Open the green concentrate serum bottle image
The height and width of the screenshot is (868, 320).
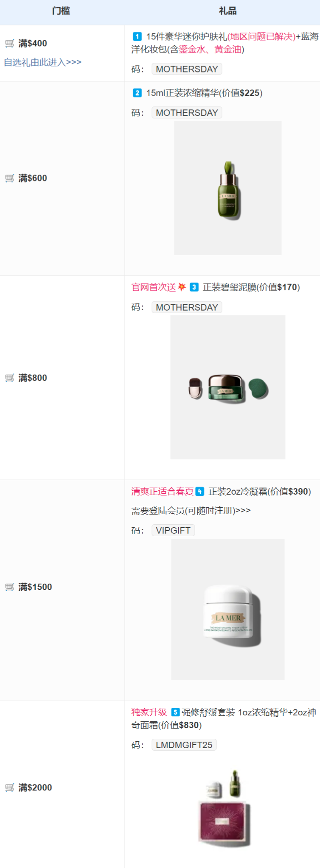(x=228, y=188)
